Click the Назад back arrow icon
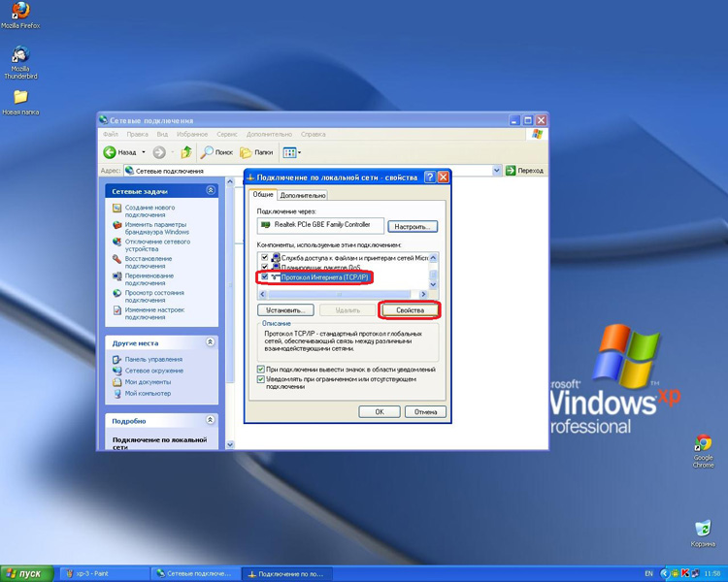Screen dimensions: 728x582 tap(110, 152)
